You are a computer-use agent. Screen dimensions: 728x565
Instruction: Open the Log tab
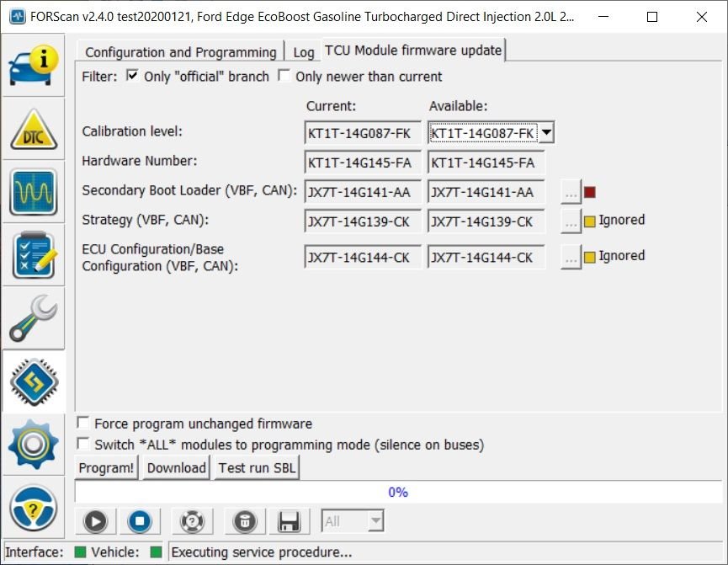[304, 51]
